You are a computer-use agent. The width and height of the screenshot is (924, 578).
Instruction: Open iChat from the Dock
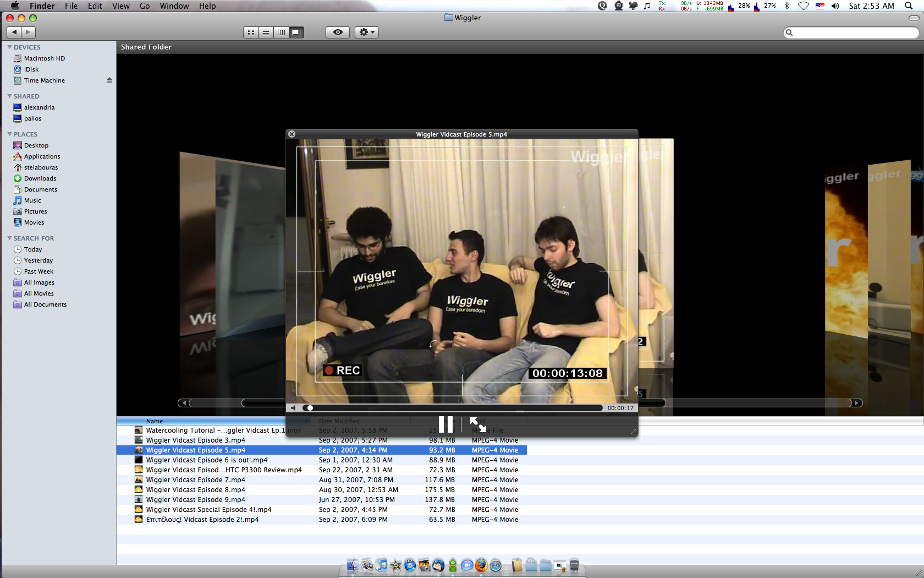(x=467, y=565)
